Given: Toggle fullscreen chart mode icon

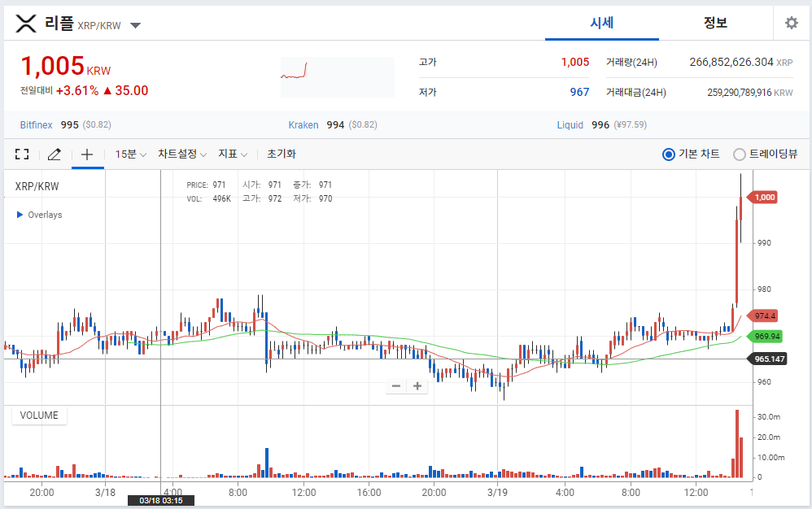Looking at the screenshot, I should (x=22, y=154).
